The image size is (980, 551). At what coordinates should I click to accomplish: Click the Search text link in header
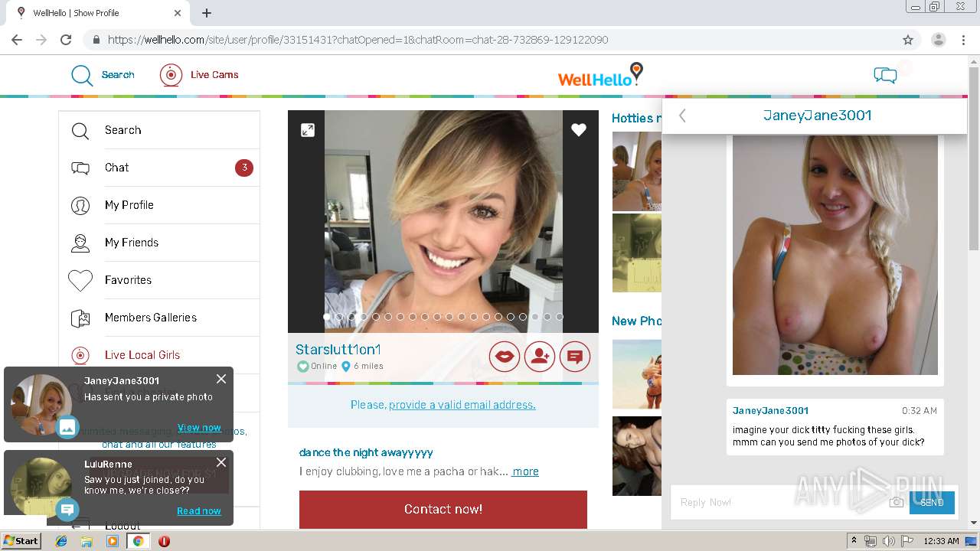pos(118,75)
